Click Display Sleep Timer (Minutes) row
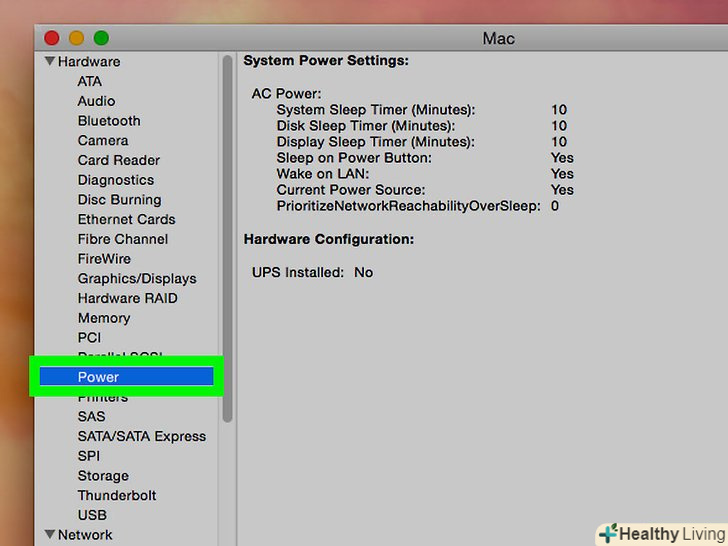Viewport: 728px width, 546px height. click(422, 142)
